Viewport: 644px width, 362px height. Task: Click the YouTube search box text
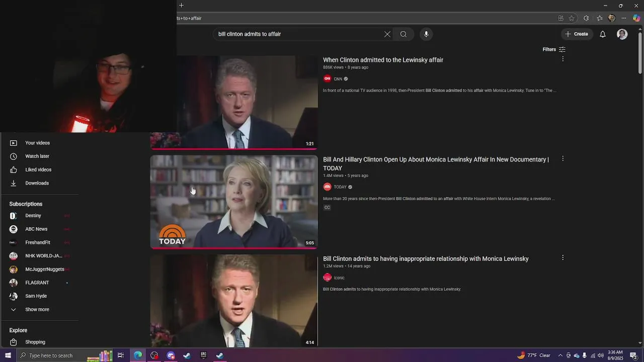tap(250, 34)
